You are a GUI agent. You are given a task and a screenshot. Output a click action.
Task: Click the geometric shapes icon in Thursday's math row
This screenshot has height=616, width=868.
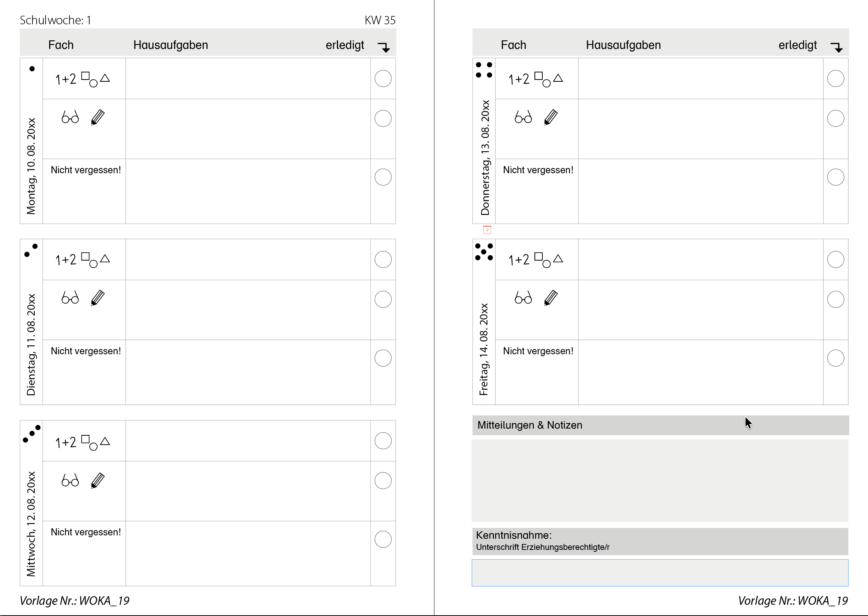click(549, 79)
